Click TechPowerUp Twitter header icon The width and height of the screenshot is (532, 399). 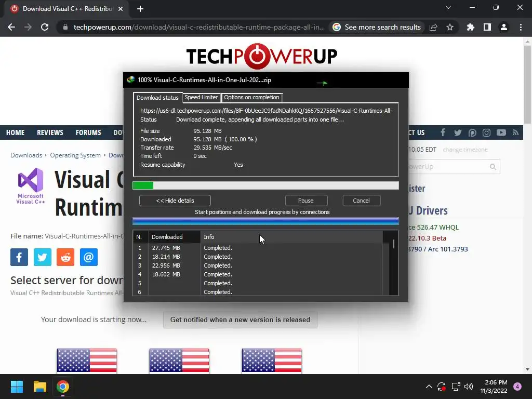458,132
